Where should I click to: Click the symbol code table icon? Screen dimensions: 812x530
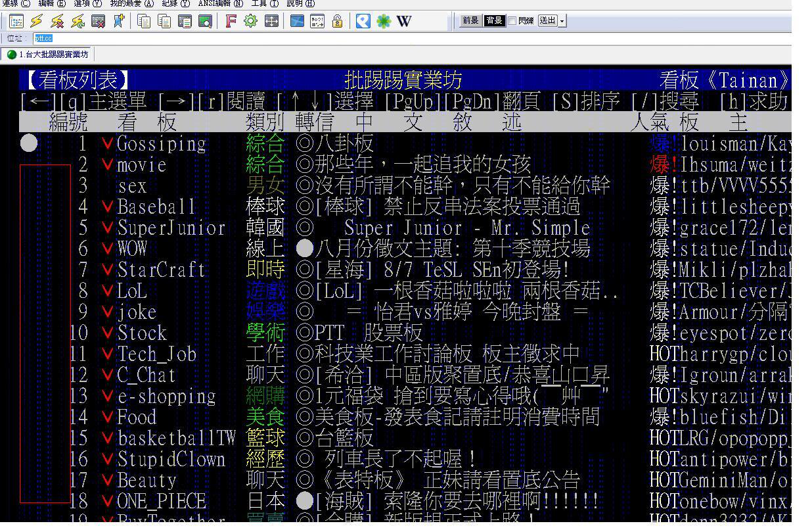tap(317, 21)
